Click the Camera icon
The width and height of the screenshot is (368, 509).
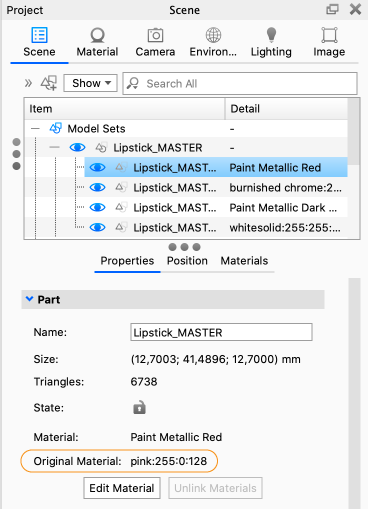(155, 35)
